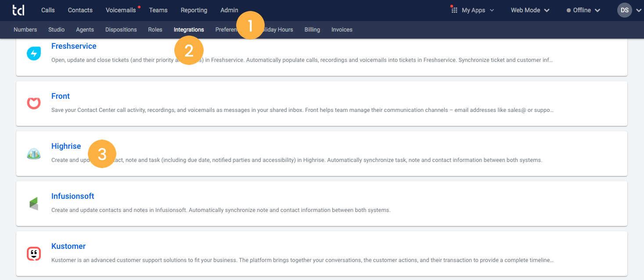
Task: Switch to the Studio tab
Action: (56, 29)
